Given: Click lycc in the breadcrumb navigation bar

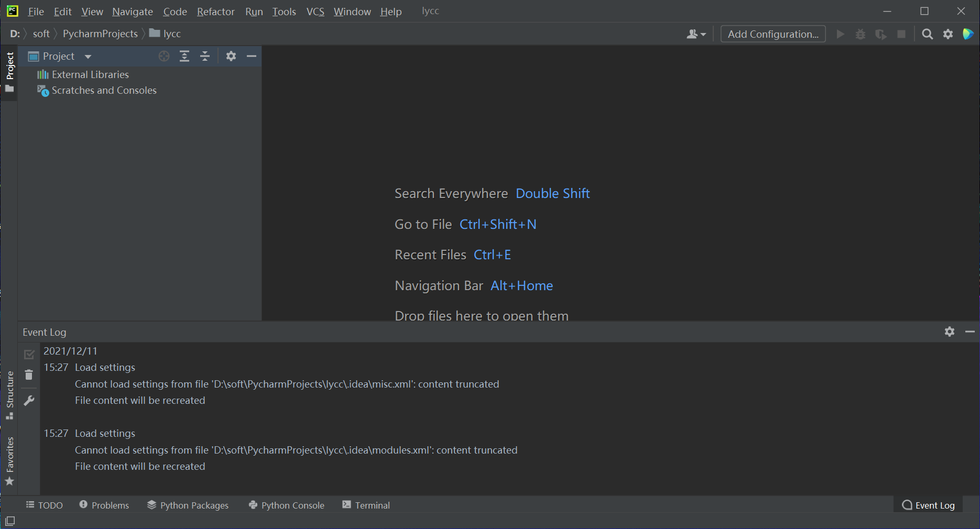Looking at the screenshot, I should point(171,33).
